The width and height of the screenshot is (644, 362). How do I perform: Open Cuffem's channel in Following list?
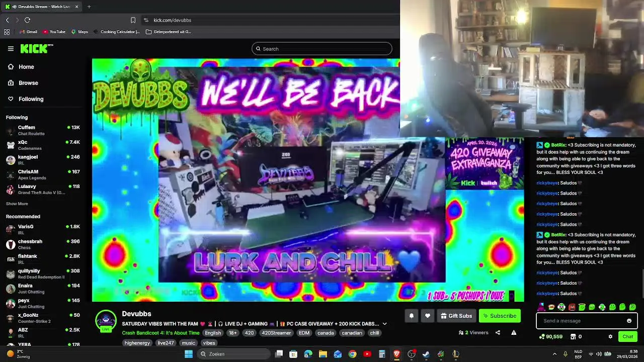pyautogui.click(x=43, y=130)
